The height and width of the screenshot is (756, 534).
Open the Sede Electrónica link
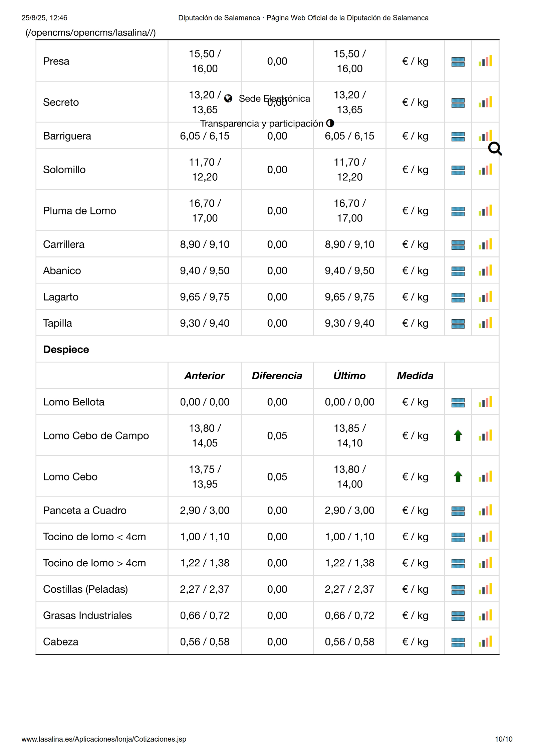tap(274, 99)
